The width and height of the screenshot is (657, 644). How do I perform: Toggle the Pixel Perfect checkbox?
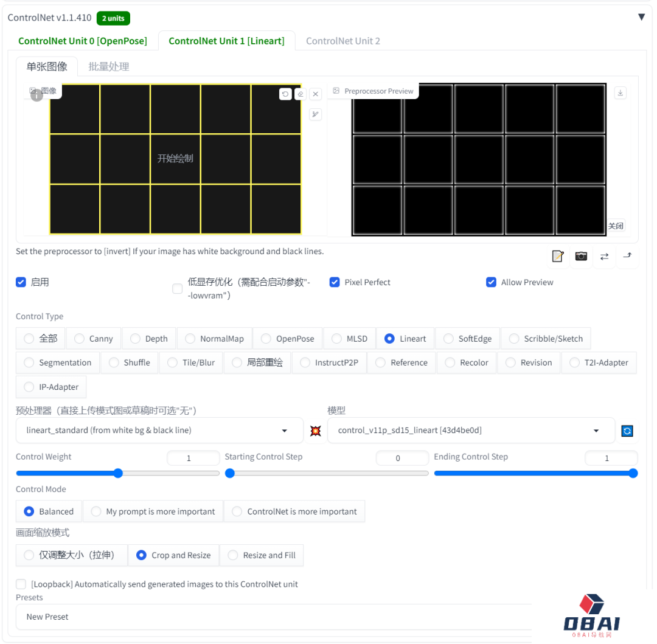pos(335,282)
